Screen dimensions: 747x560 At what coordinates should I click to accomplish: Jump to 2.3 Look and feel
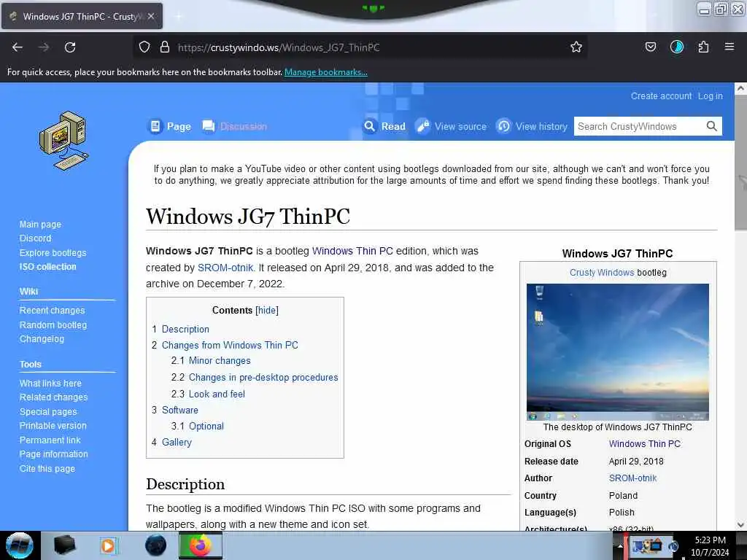point(217,394)
